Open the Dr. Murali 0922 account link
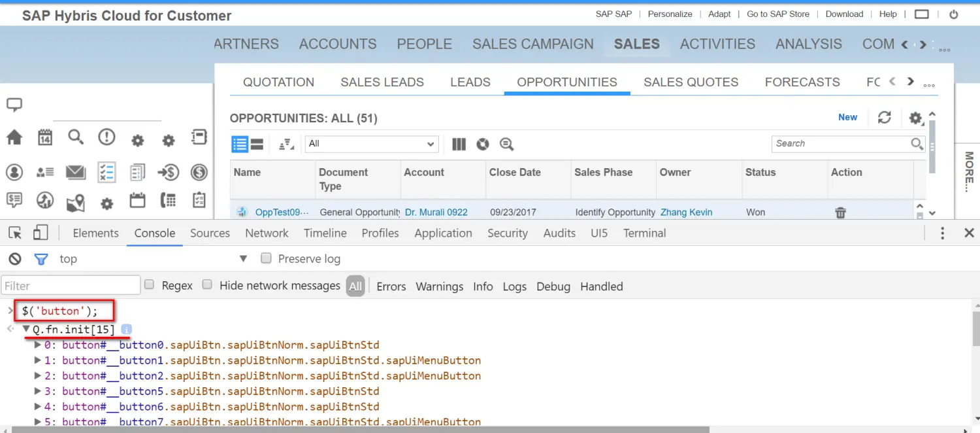980x433 pixels. pos(436,212)
